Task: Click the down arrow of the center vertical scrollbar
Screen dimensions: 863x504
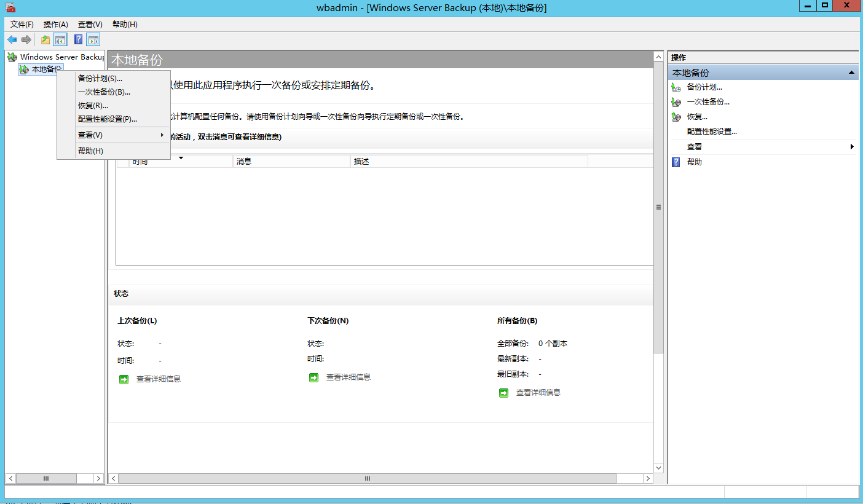Action: [658, 468]
